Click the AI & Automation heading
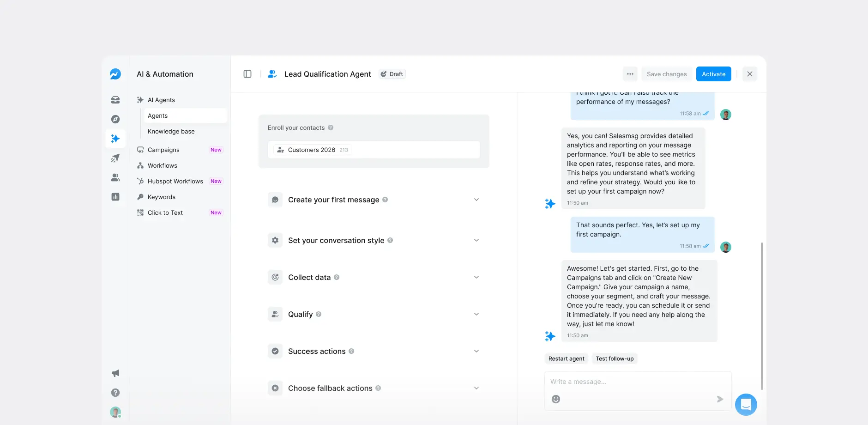Image resolution: width=868 pixels, height=425 pixels. click(x=165, y=74)
